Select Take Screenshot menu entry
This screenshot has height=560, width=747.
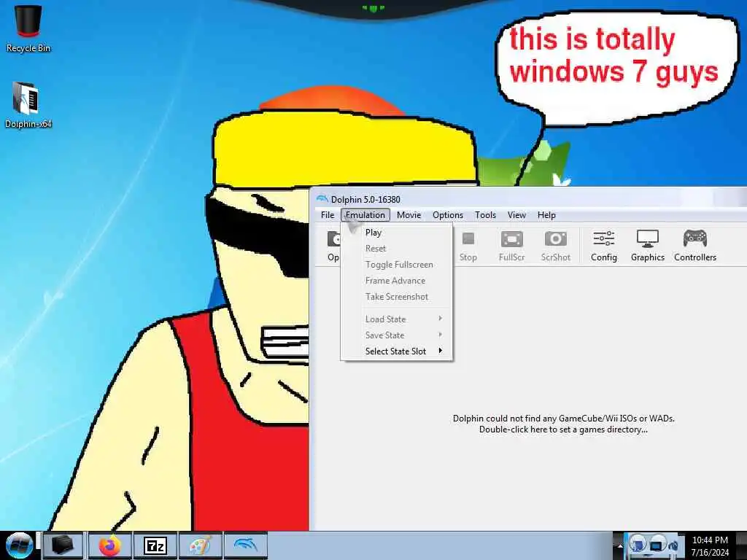point(396,297)
